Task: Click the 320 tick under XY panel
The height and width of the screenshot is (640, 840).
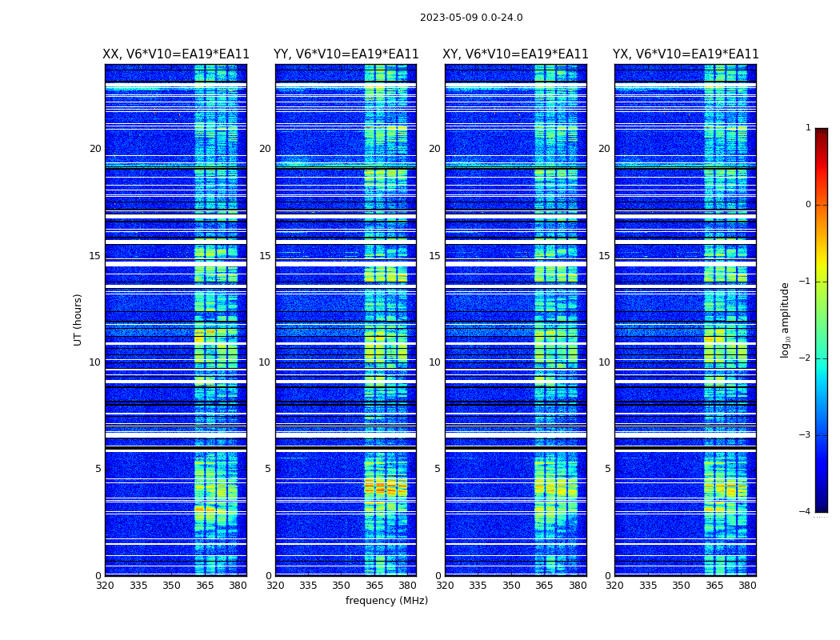Action: pyautogui.click(x=445, y=586)
